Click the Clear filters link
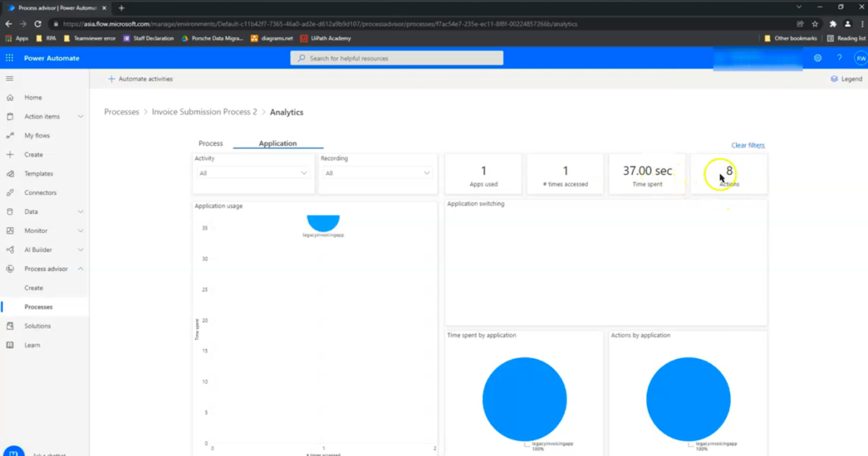The height and width of the screenshot is (456, 868). (748, 145)
